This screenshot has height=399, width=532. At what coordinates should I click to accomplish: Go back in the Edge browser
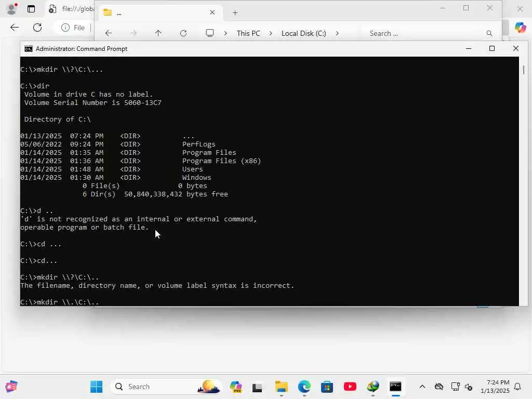(15, 28)
